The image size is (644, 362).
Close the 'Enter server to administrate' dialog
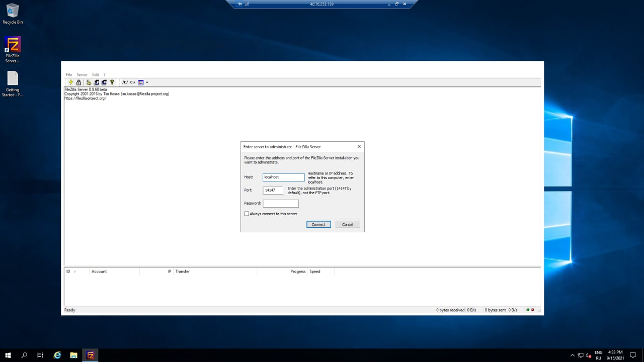click(x=359, y=147)
